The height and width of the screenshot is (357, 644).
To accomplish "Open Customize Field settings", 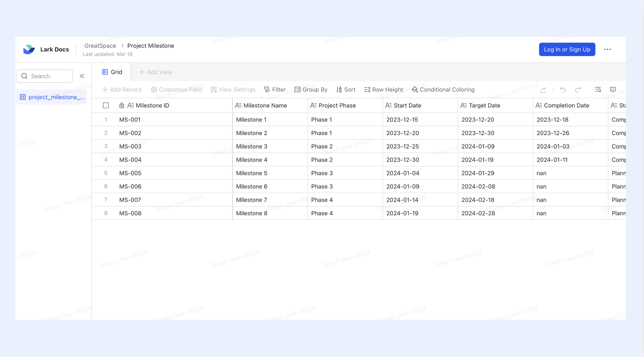I will click(176, 90).
